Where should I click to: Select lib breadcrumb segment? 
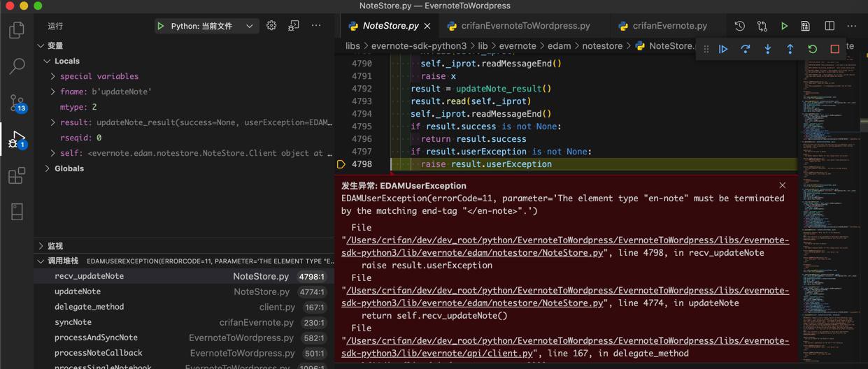tap(483, 46)
